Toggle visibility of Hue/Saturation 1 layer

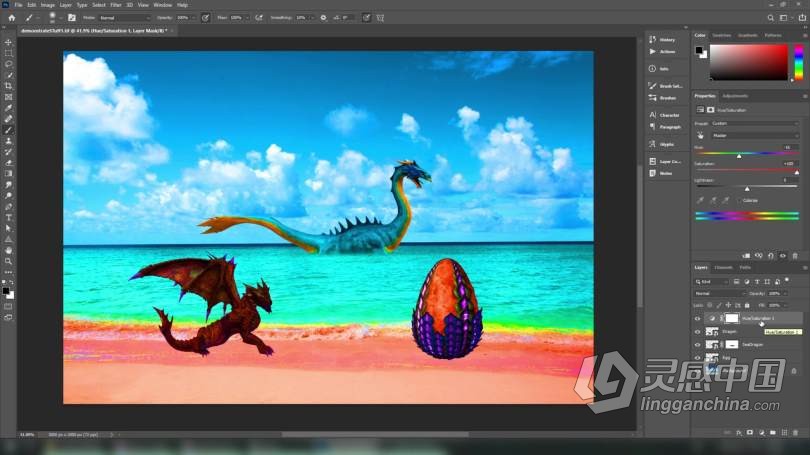tap(697, 319)
